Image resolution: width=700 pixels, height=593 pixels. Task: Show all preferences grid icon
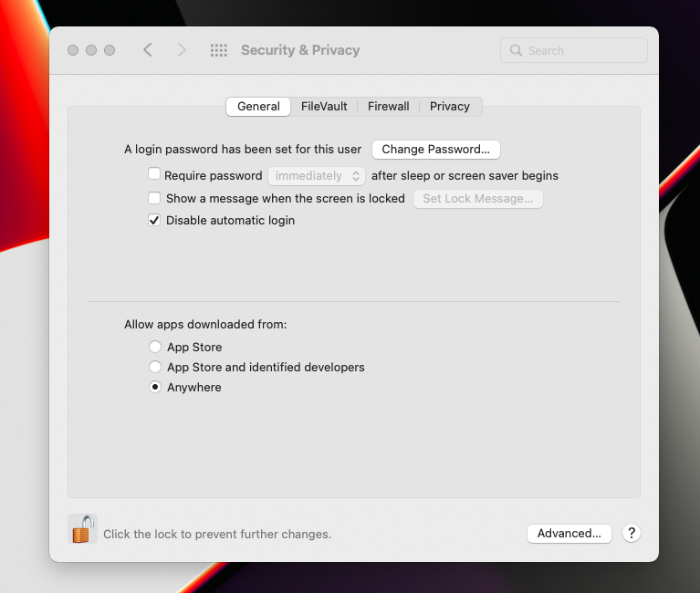[x=219, y=50]
